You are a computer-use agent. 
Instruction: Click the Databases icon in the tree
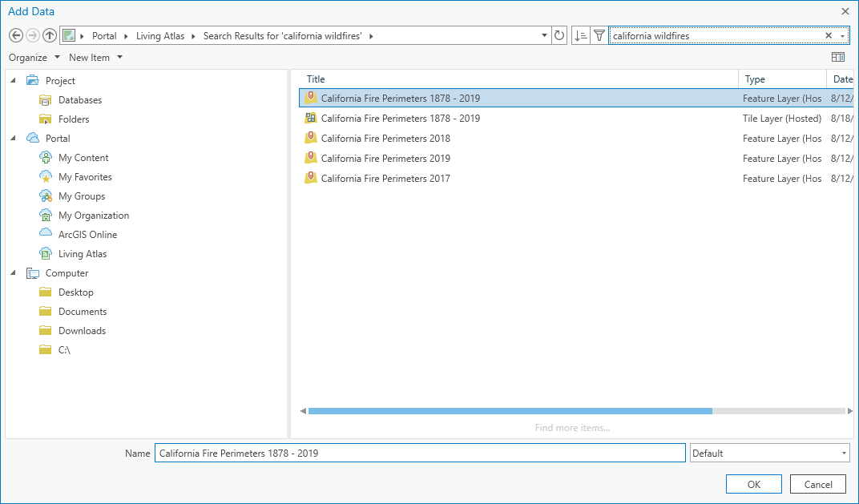46,99
